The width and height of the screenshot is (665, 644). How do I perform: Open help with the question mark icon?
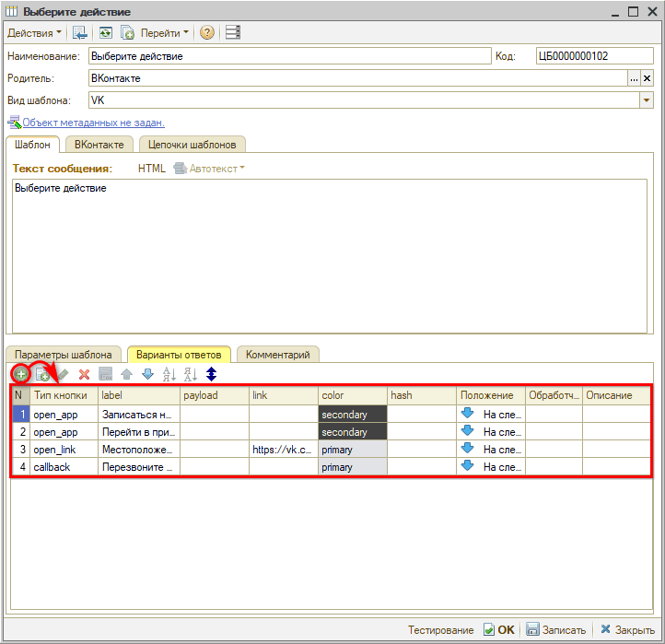click(206, 32)
